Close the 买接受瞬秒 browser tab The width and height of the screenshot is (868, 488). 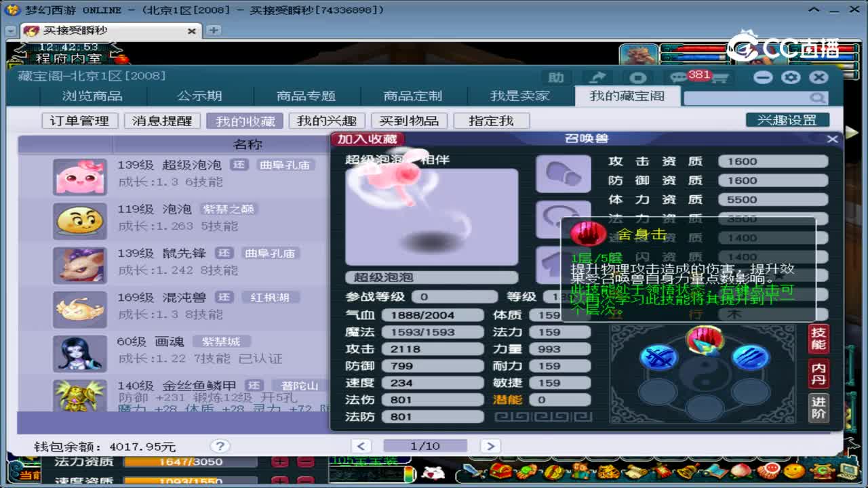click(x=191, y=31)
